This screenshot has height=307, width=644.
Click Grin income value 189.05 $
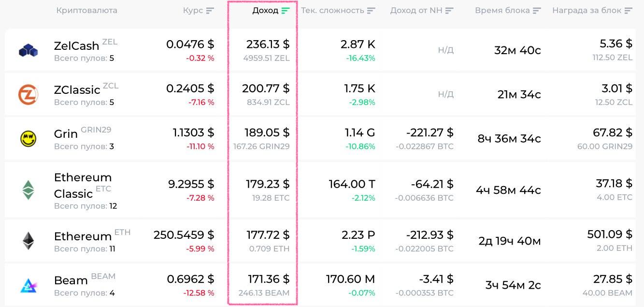265,133
